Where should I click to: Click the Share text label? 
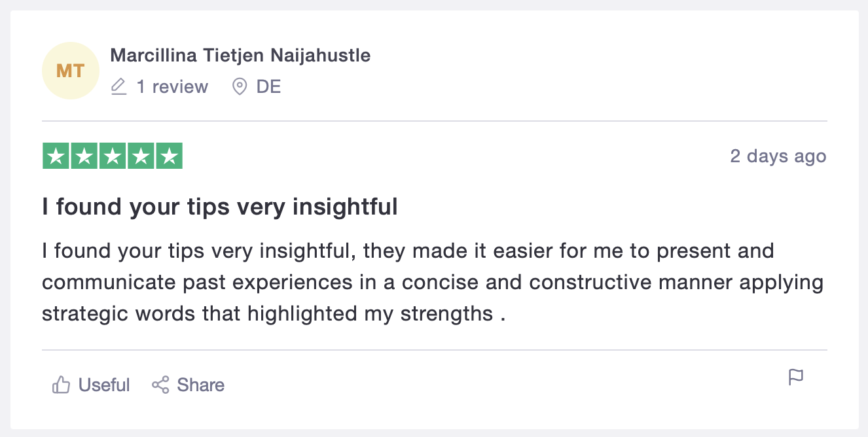point(200,385)
